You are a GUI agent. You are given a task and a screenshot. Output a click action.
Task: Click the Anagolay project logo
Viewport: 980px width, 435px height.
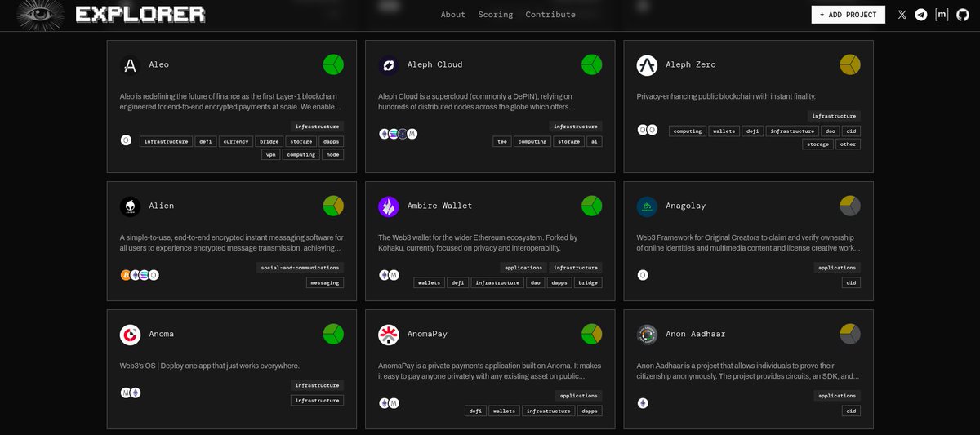tap(648, 206)
